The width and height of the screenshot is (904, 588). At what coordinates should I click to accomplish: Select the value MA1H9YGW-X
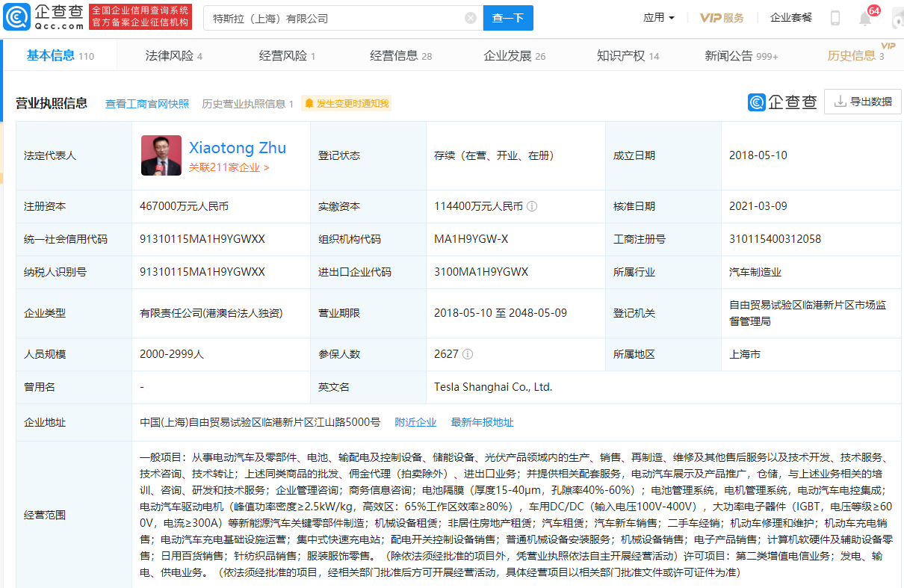pyautogui.click(x=471, y=239)
